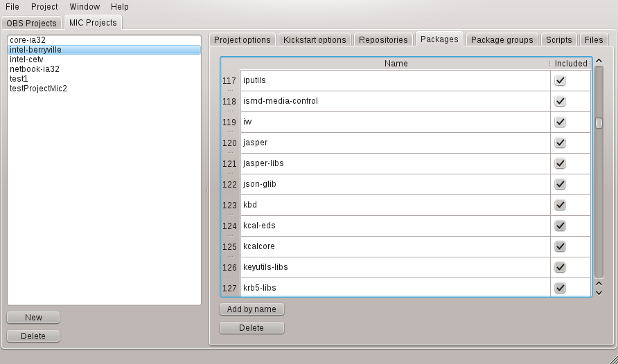
Task: Click the keyutils-libs name cell
Action: 396,267
